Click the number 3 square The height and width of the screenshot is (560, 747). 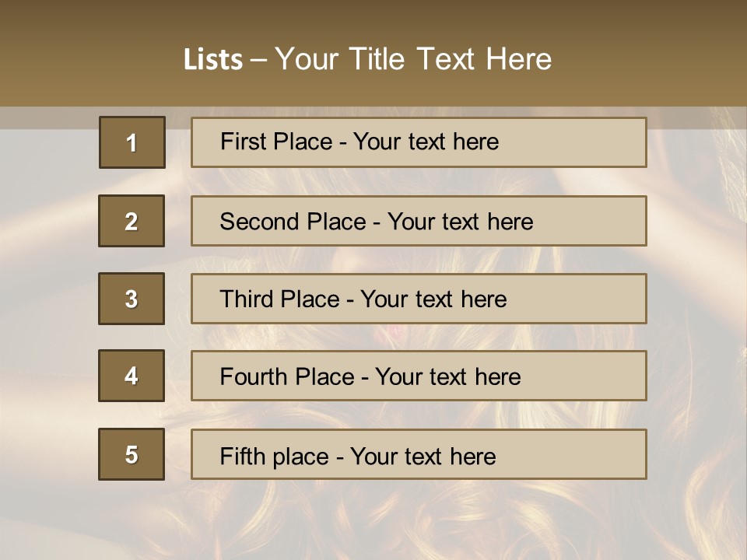tap(132, 299)
